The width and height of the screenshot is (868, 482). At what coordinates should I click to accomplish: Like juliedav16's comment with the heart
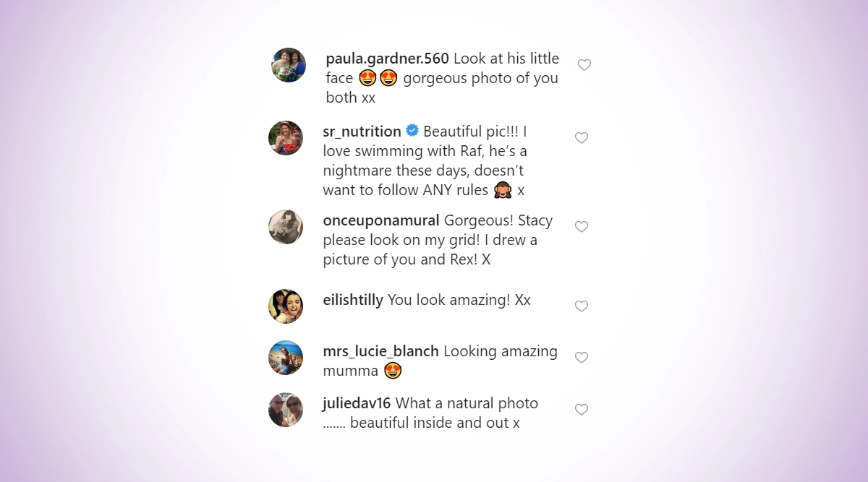582,410
